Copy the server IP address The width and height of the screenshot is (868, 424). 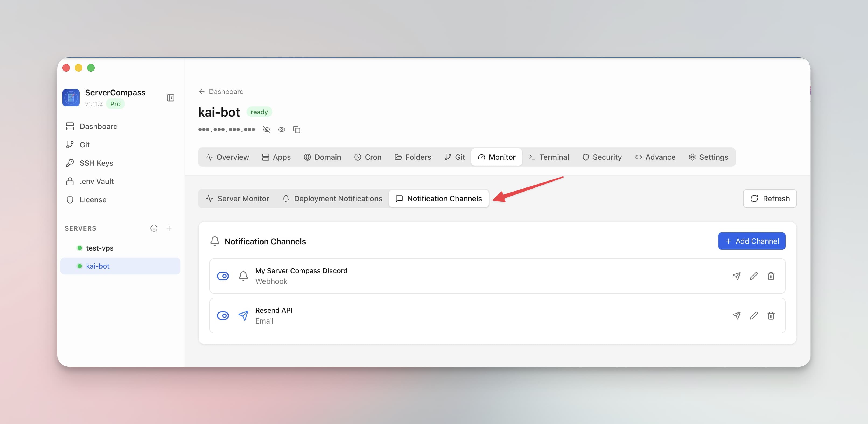297,129
